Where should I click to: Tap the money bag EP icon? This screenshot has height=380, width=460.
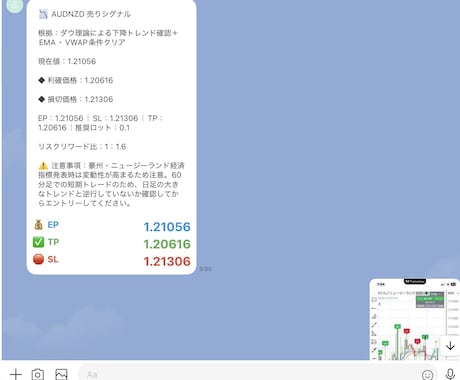(38, 225)
